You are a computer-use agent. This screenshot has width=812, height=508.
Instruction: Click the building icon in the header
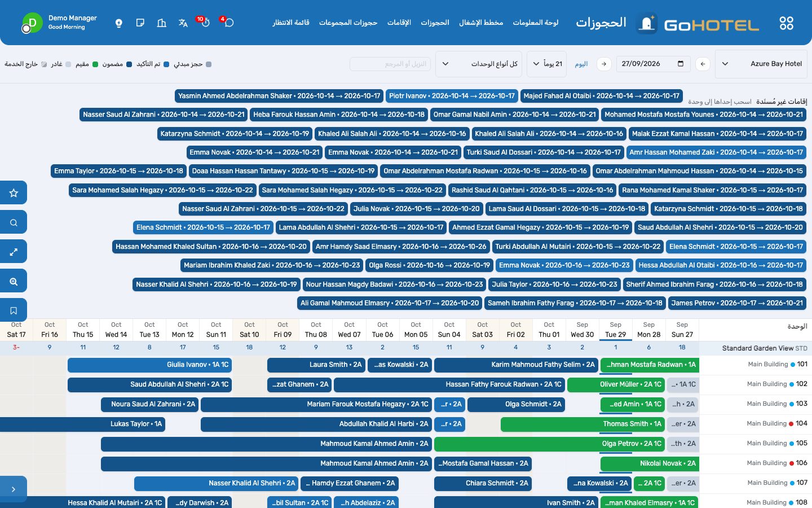(x=162, y=23)
